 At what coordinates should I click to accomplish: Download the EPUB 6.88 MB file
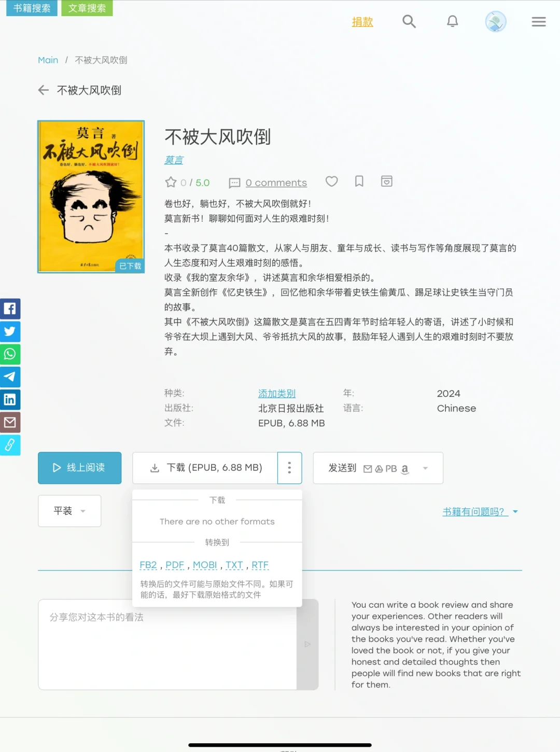coord(205,468)
